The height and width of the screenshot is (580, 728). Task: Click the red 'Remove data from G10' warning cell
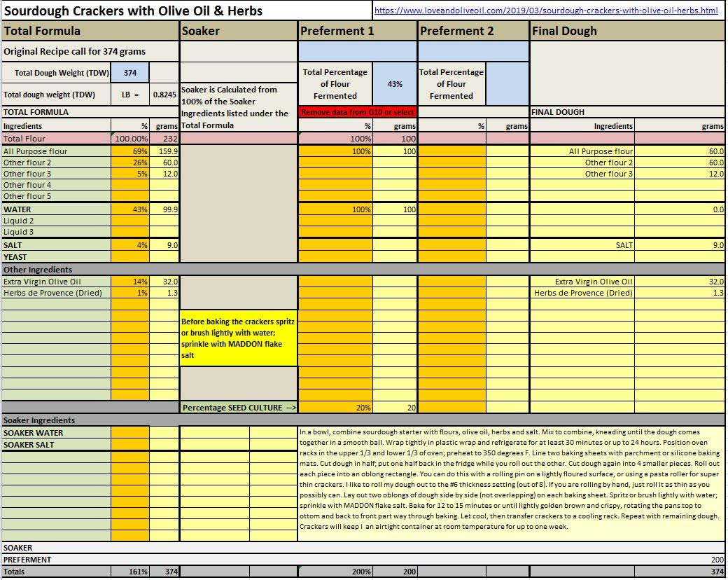pyautogui.click(x=358, y=112)
